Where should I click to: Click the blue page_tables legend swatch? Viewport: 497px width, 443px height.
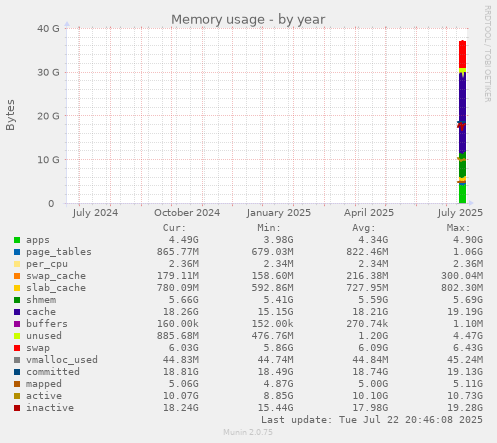pyautogui.click(x=17, y=252)
